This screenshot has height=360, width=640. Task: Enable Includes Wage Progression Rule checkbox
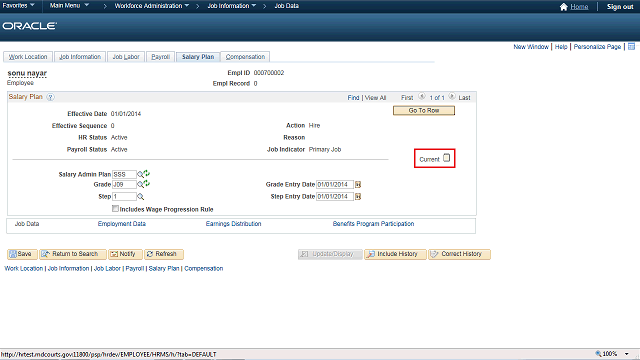tap(115, 209)
